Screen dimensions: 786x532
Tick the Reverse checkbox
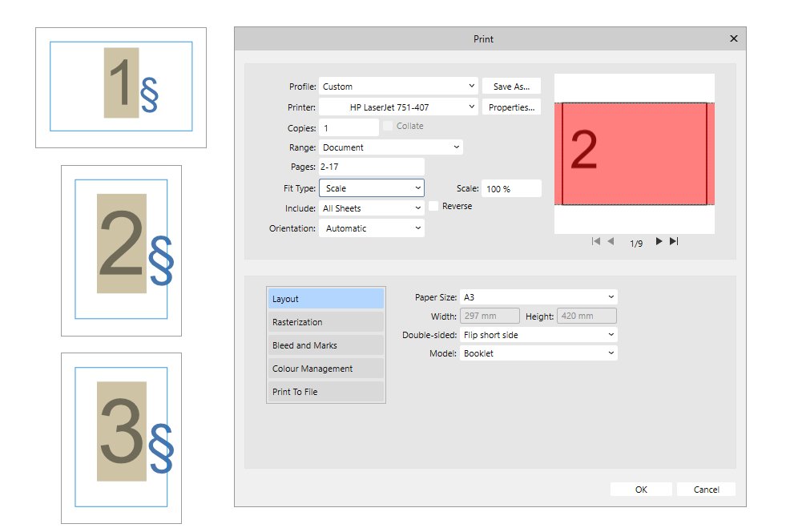coord(433,206)
